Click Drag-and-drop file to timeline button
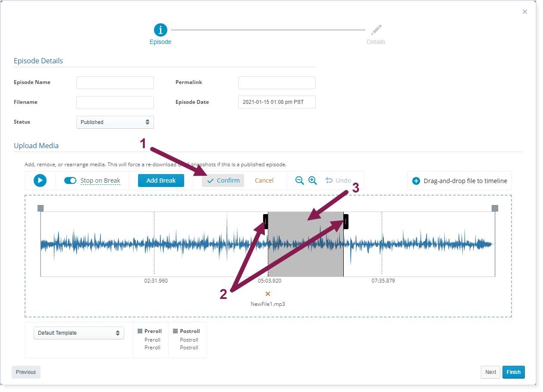This screenshot has height=392, width=543. click(459, 181)
